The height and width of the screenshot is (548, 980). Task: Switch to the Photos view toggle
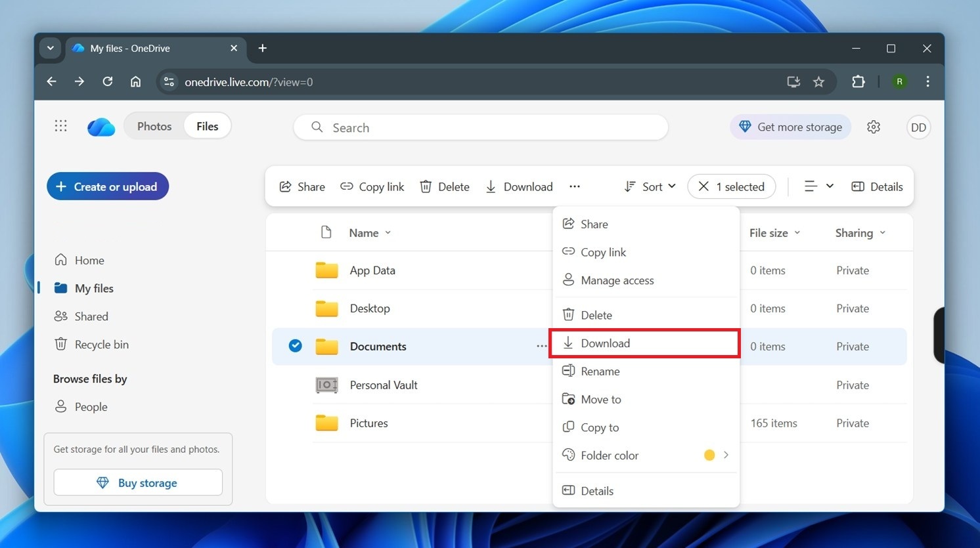click(154, 125)
